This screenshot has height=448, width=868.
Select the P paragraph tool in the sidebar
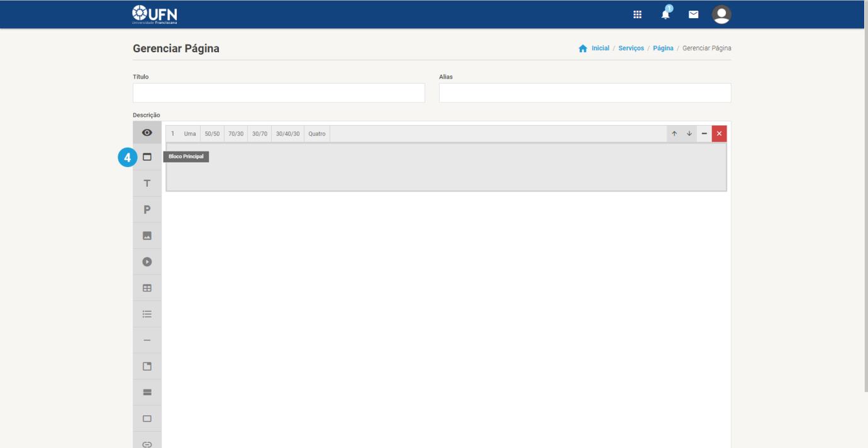[x=147, y=209]
